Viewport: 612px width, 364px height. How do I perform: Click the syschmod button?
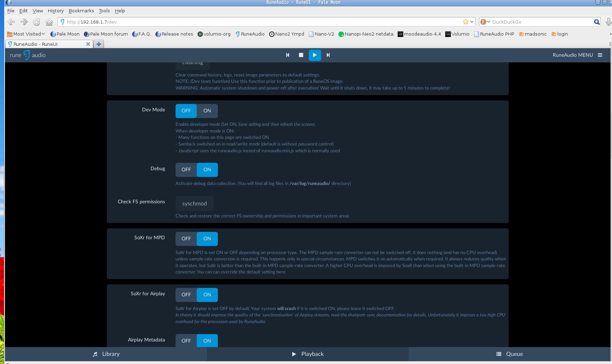194,203
